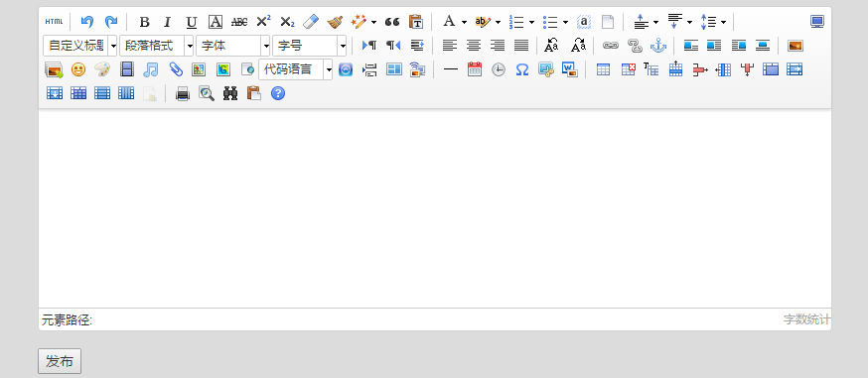Align text to the left
Screen dimensions: 868x378
pyautogui.click(x=450, y=46)
